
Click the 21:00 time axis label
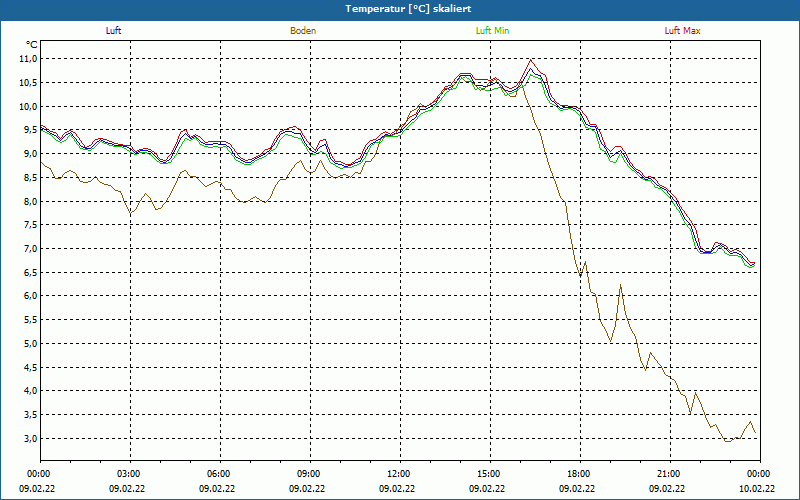pos(670,474)
